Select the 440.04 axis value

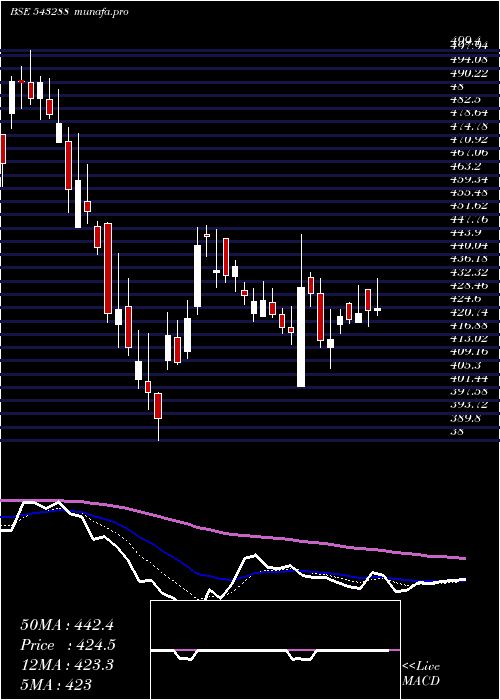[x=469, y=246]
